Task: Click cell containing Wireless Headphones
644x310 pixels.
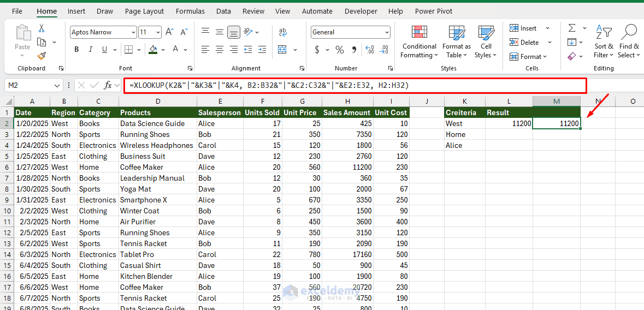Action: 158,145
